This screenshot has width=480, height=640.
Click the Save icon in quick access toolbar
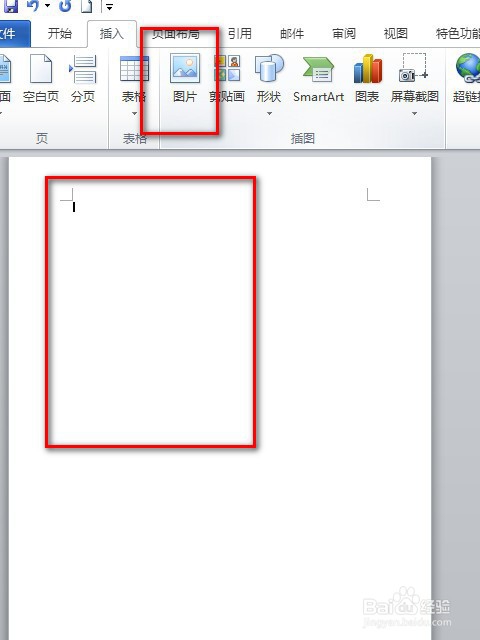click(10, 5)
